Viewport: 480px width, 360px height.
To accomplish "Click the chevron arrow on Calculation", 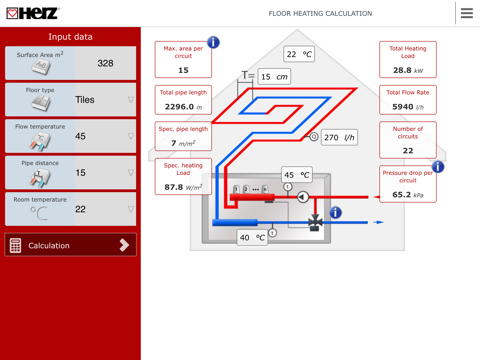I will pyautogui.click(x=124, y=245).
